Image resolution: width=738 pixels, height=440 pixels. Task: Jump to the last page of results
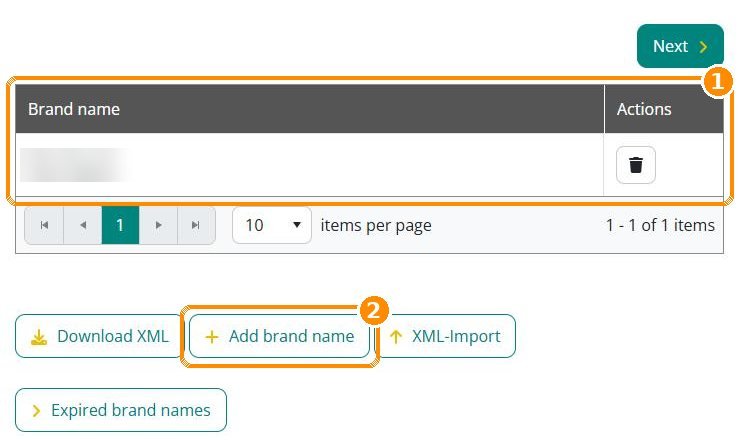196,225
